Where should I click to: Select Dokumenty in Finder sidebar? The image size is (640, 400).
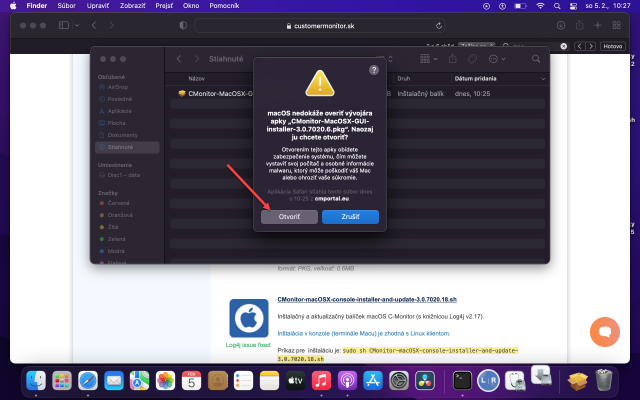pos(127,135)
